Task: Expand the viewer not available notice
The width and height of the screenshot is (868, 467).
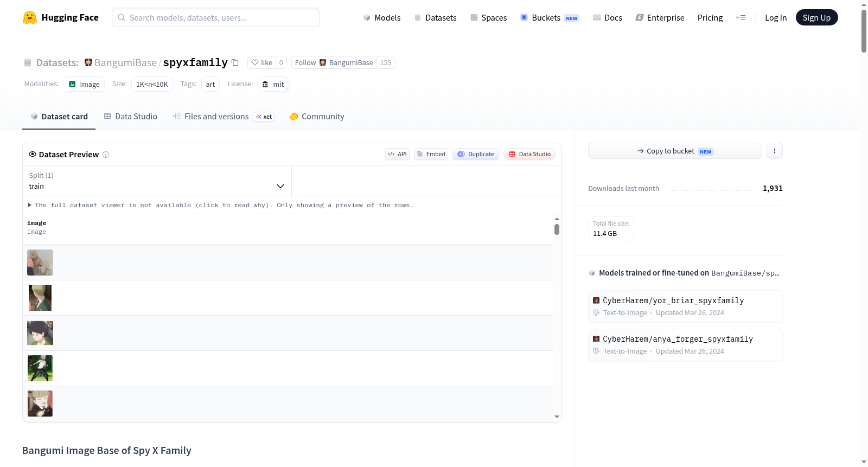Action: (220, 205)
